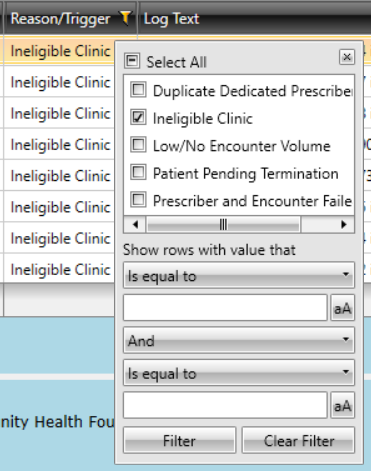The height and width of the screenshot is (471, 371).
Task: Click the Clear Filter button
Action: pos(298,440)
